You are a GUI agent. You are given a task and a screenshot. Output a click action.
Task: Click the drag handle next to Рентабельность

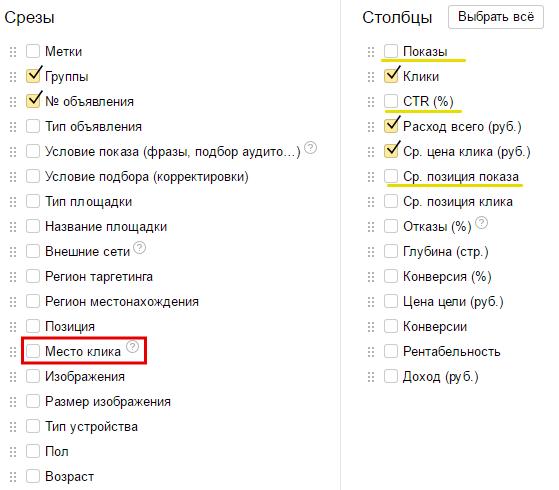click(x=371, y=352)
